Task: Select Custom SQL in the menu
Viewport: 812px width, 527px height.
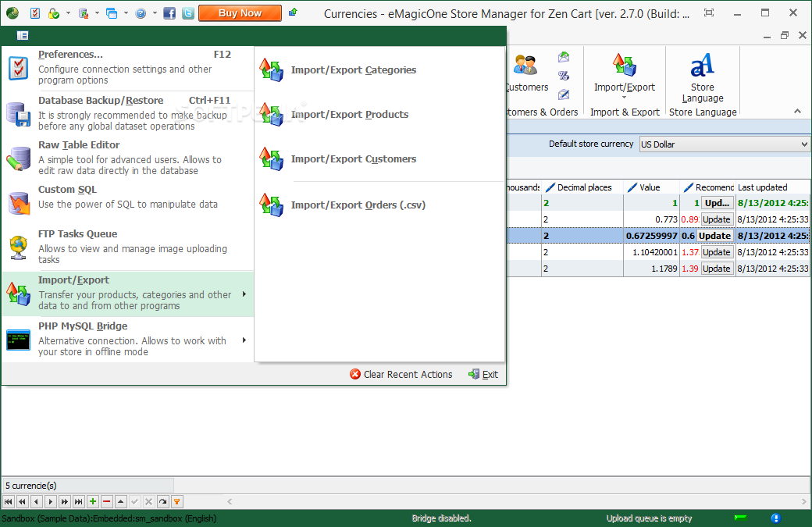Action: pos(128,202)
